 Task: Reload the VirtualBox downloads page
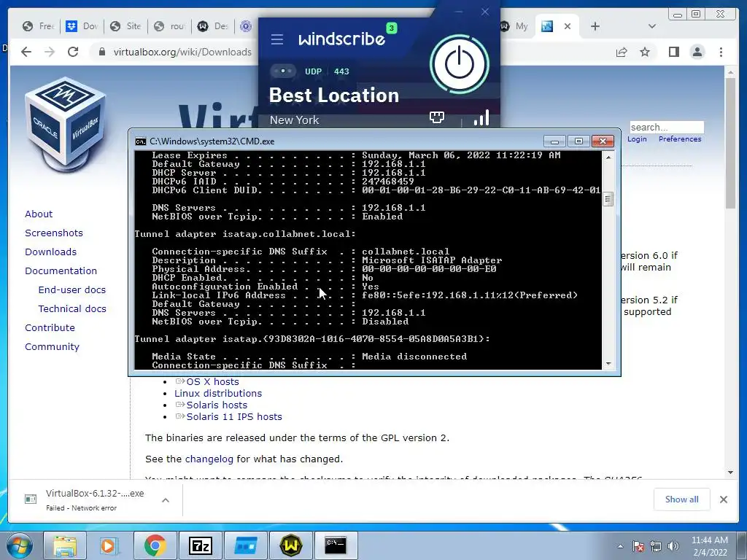pyautogui.click(x=73, y=52)
